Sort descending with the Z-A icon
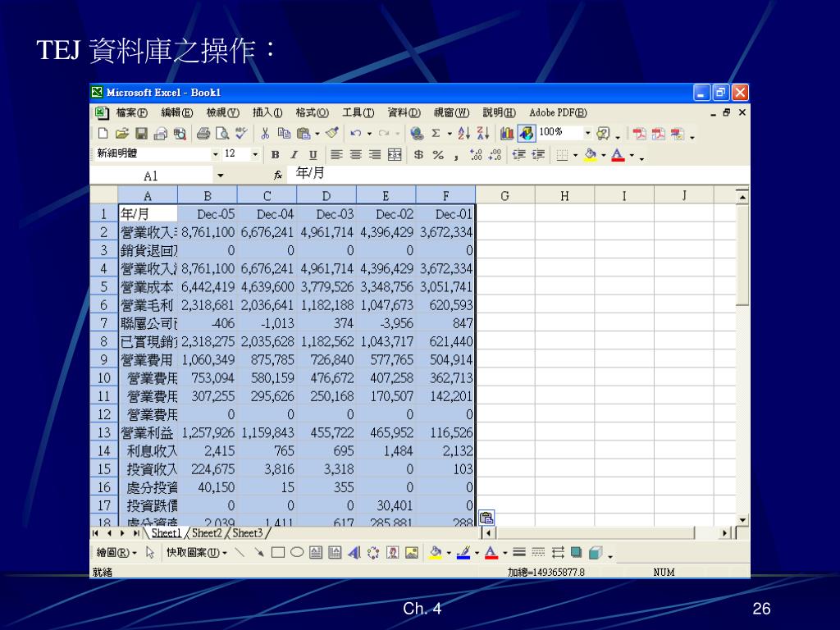The image size is (840, 630). tap(482, 134)
